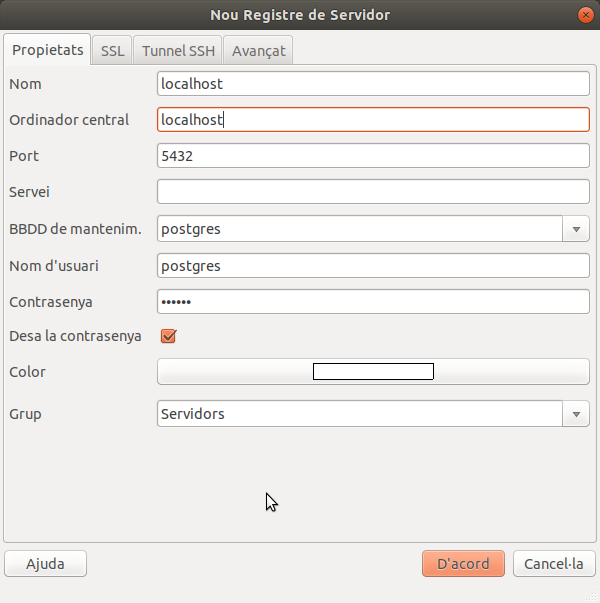Switch to the SSL tab
The width and height of the screenshot is (600, 603).
pos(112,50)
